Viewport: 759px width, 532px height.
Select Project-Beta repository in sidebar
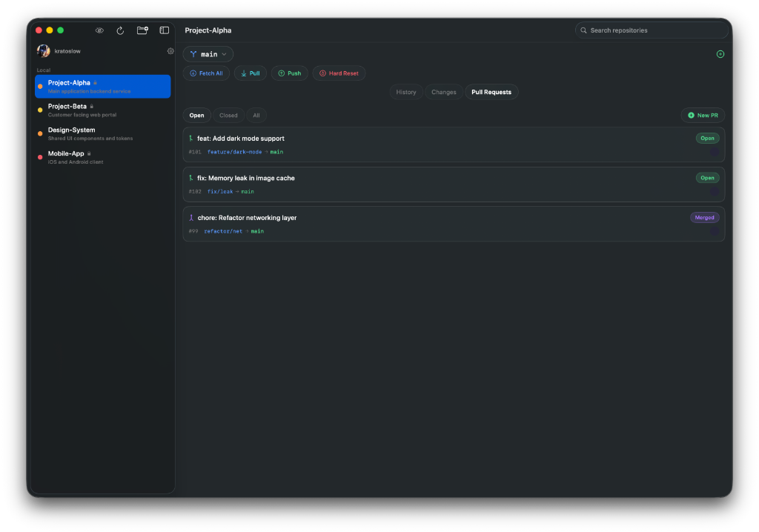click(102, 110)
